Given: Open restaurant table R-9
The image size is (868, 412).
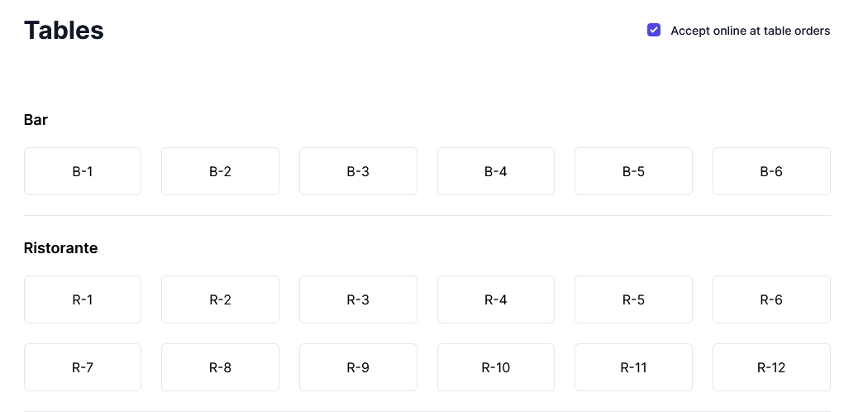Looking at the screenshot, I should 358,367.
